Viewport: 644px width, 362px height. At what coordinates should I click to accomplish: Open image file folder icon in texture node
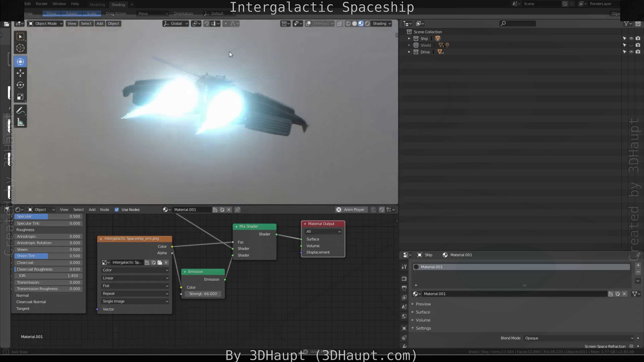point(160,262)
